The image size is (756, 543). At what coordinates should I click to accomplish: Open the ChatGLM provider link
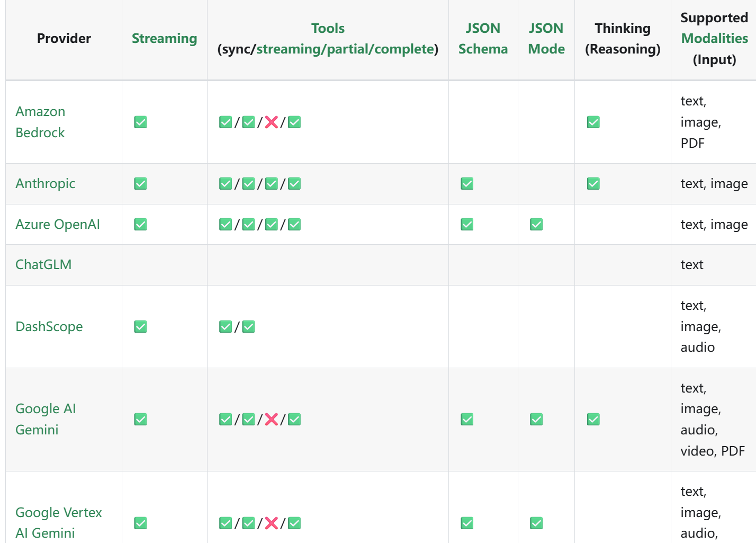pos(43,264)
